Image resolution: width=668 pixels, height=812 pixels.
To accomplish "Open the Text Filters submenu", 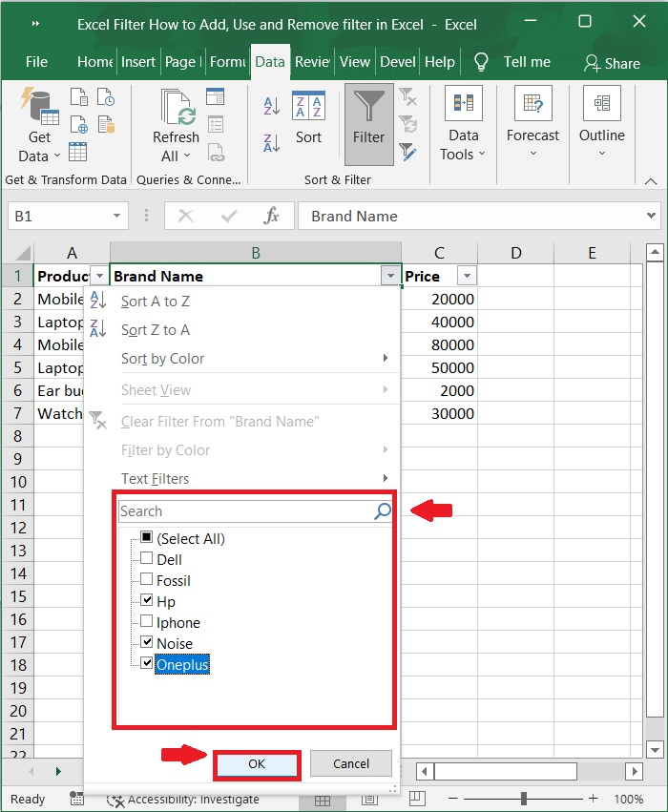I will (241, 478).
